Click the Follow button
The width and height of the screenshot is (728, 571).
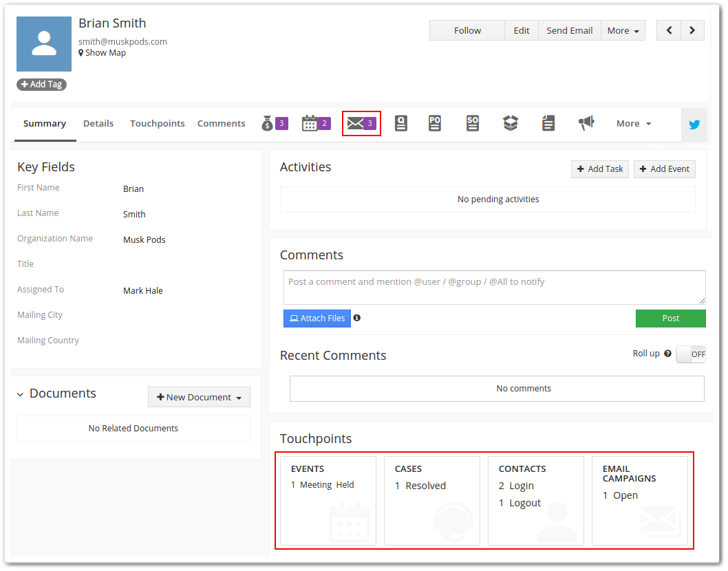coord(467,30)
